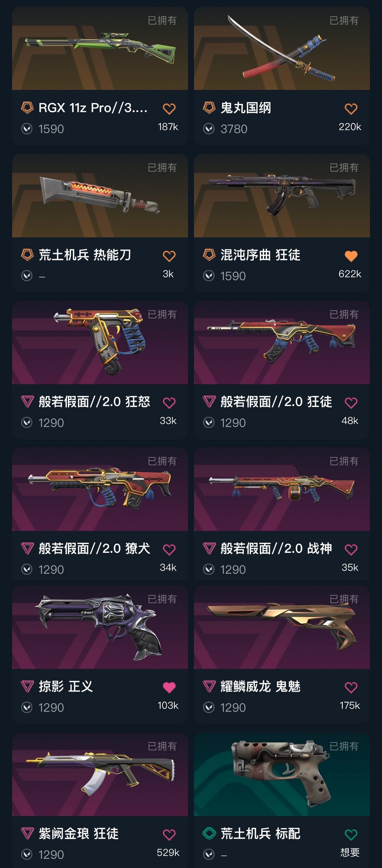382x868 pixels.
Task: Click the VP currency icon under 混沌序曲 狂徒
Action: point(209,276)
